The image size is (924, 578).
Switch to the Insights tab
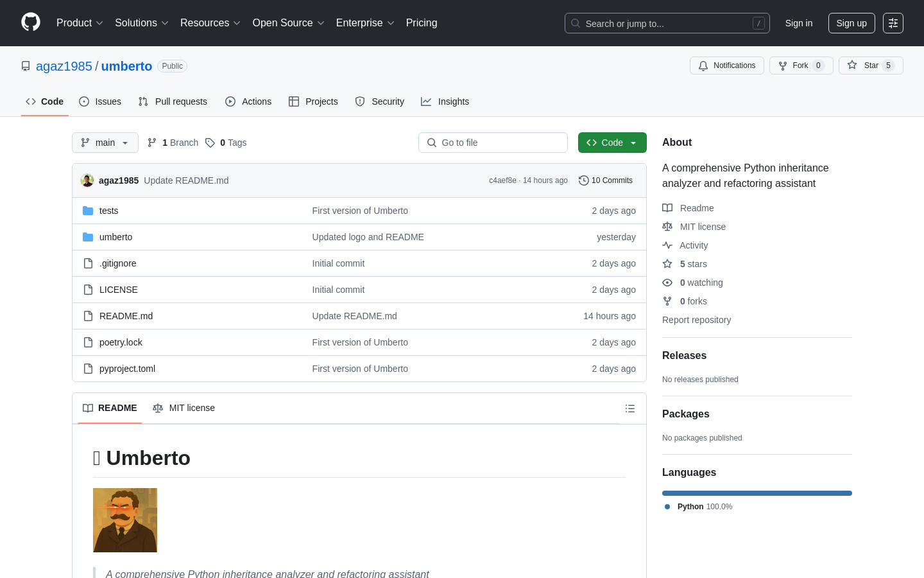point(445,101)
